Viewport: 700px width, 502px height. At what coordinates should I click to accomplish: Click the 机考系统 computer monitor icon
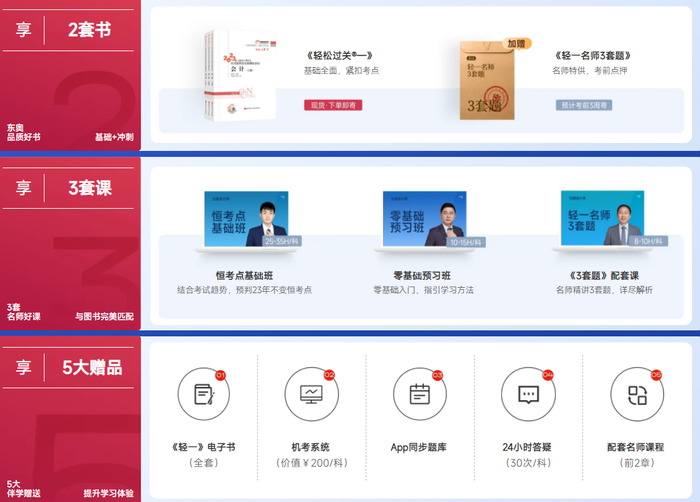[x=311, y=394]
